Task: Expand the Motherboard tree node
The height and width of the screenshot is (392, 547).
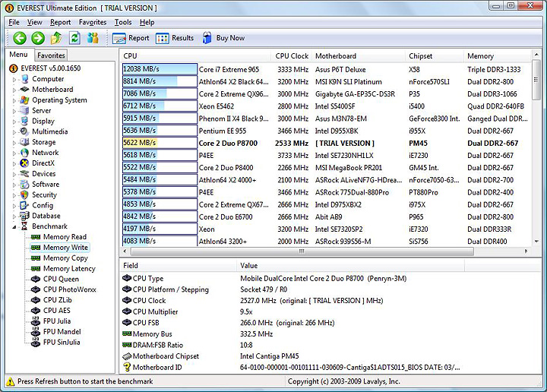Action: click(x=14, y=90)
